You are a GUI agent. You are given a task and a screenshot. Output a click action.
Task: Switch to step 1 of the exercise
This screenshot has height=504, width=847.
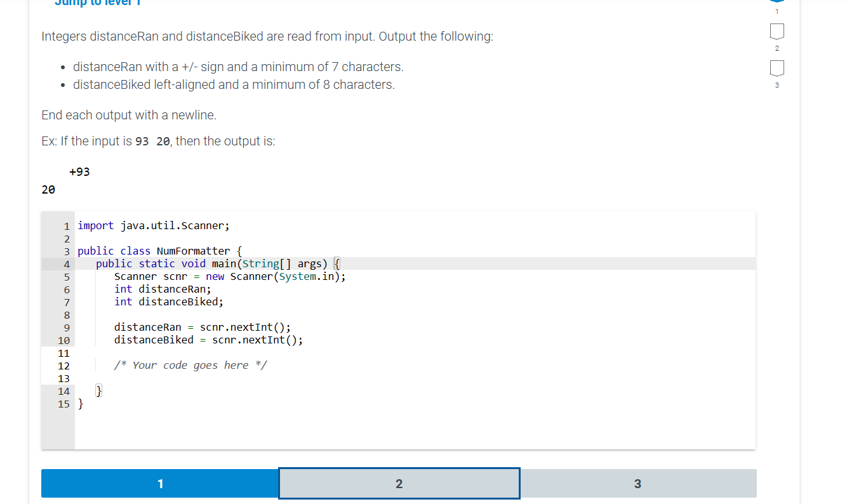(160, 483)
